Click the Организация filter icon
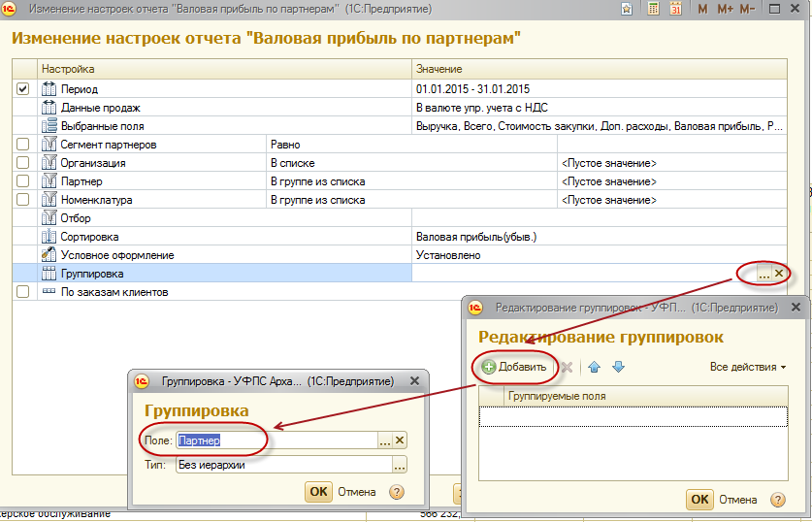The width and height of the screenshot is (812, 522). coord(49,163)
